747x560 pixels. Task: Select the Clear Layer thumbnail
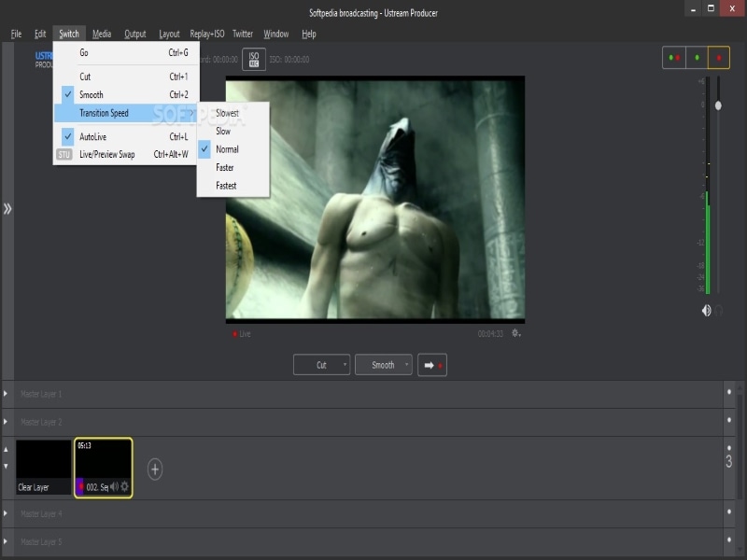(x=43, y=468)
